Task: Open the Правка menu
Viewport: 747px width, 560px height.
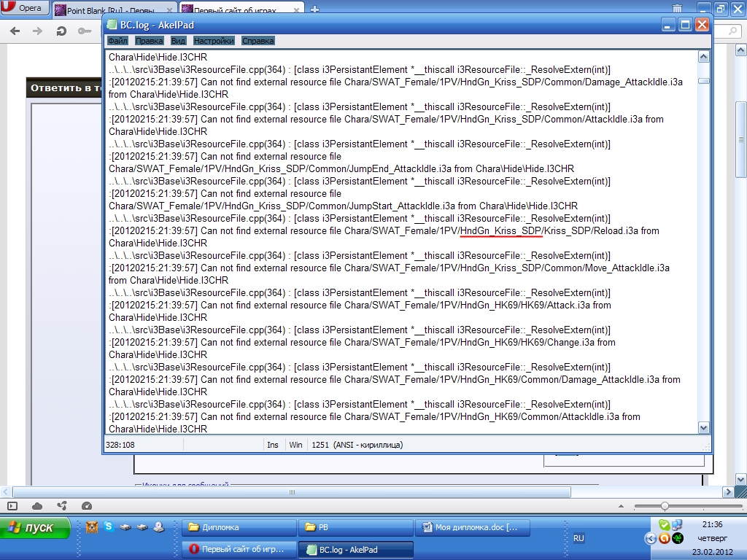Action: pyautogui.click(x=150, y=41)
